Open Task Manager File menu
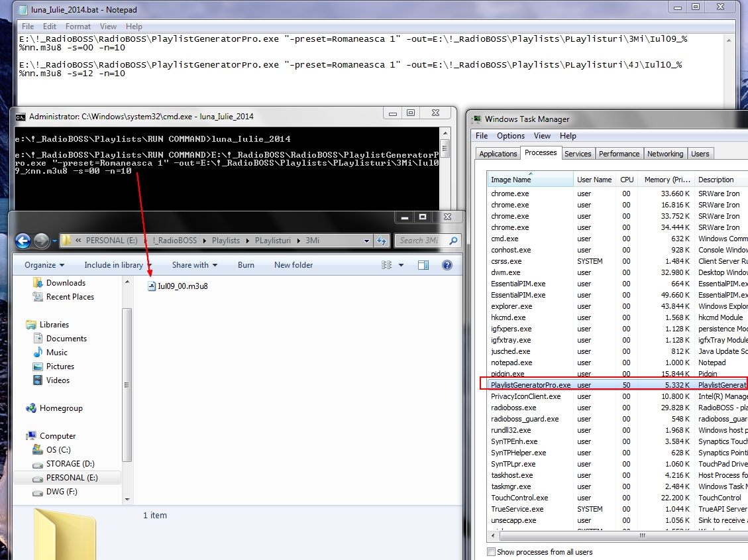This screenshot has height=560, width=748. click(482, 136)
